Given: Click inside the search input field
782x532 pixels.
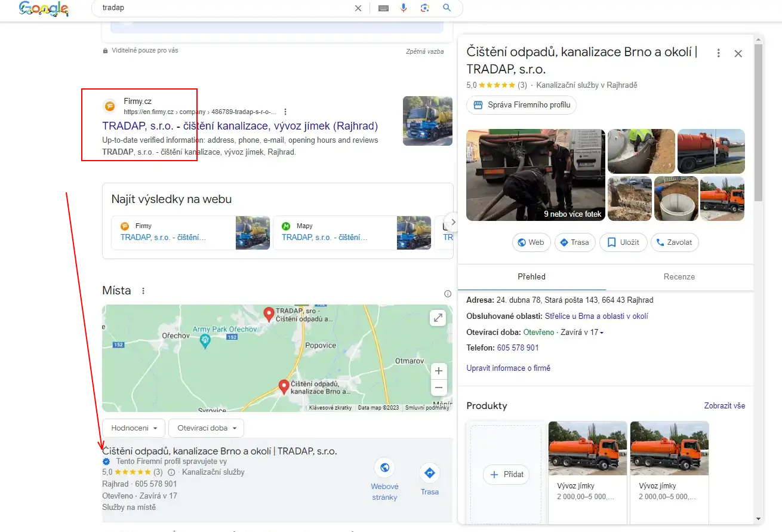Looking at the screenshot, I should (x=227, y=8).
